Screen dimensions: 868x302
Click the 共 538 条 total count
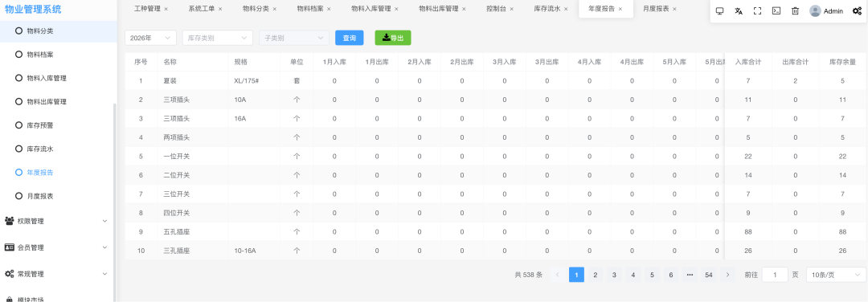coord(529,275)
